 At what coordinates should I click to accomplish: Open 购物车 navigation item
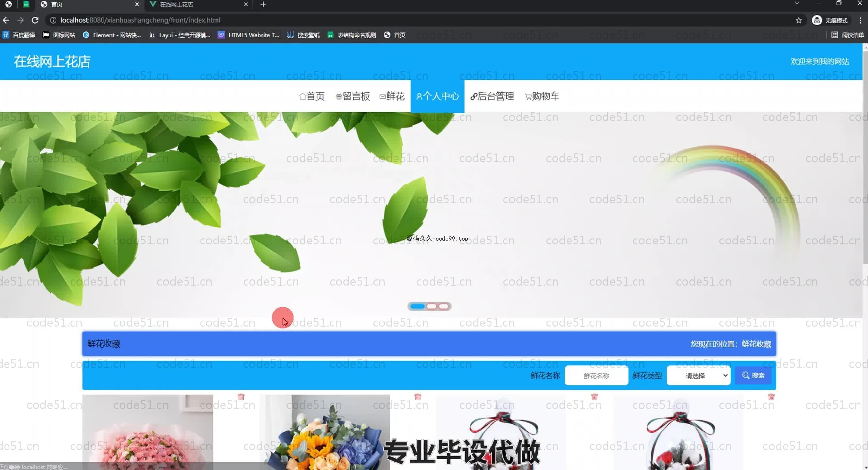pyautogui.click(x=542, y=96)
